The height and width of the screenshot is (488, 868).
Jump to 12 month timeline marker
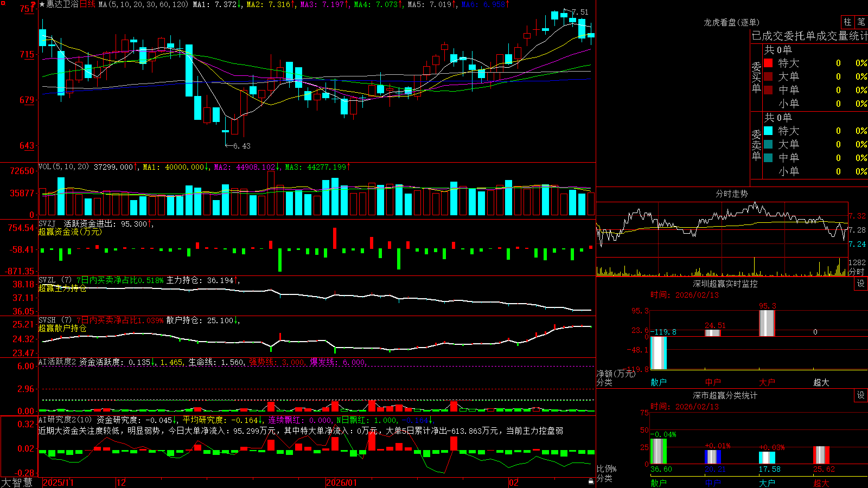point(122,483)
